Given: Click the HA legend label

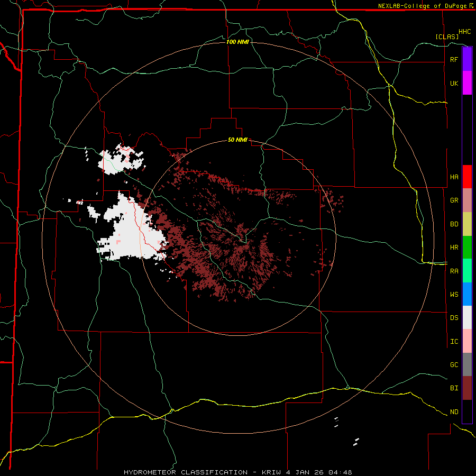Looking at the screenshot, I should (454, 177).
